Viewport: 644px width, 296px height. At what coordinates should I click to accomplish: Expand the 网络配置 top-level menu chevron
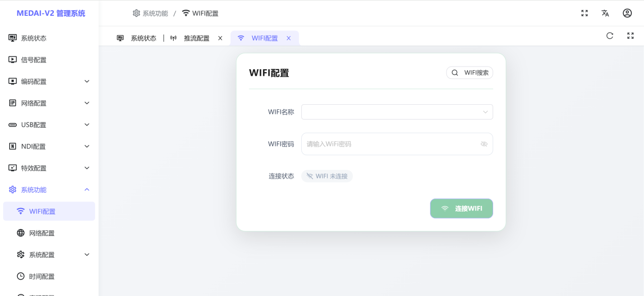click(x=87, y=103)
